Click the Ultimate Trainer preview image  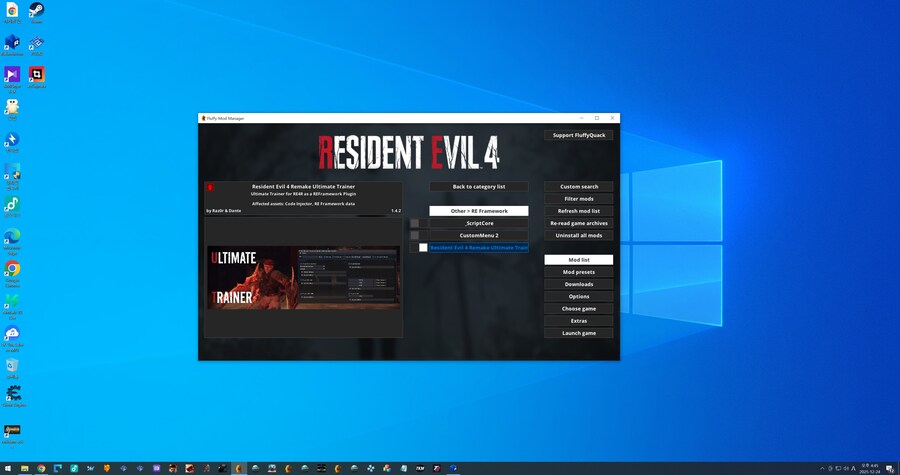click(x=303, y=278)
